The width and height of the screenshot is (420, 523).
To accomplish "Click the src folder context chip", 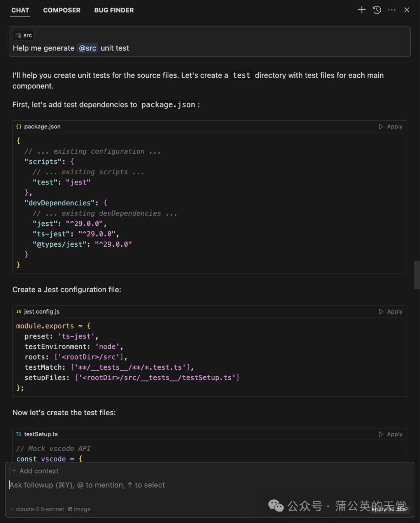I will 24,35.
